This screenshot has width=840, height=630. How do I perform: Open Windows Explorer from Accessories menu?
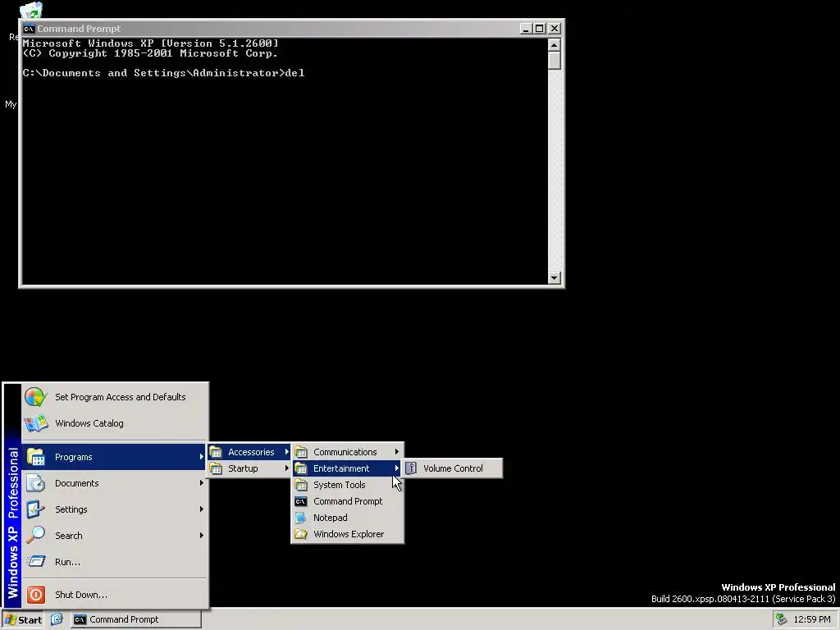click(347, 534)
